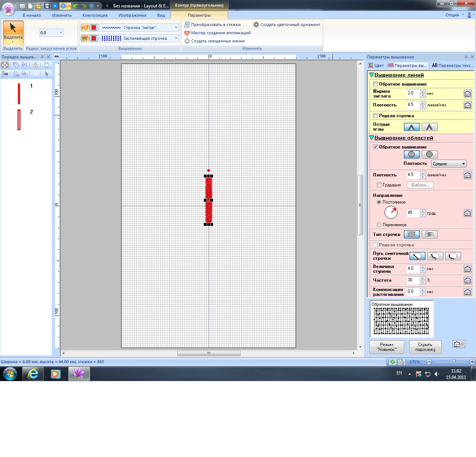Select the Переменное direction radio button
This screenshot has width=476, height=457.
379,225
